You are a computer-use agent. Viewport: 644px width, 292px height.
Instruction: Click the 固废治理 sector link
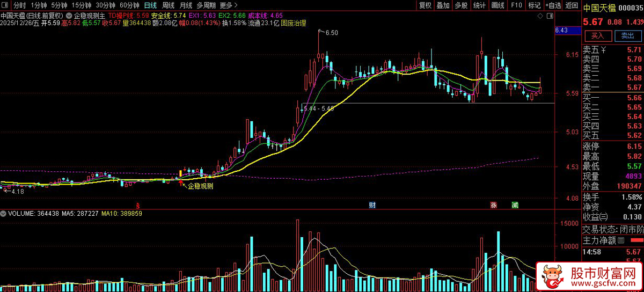(294, 23)
